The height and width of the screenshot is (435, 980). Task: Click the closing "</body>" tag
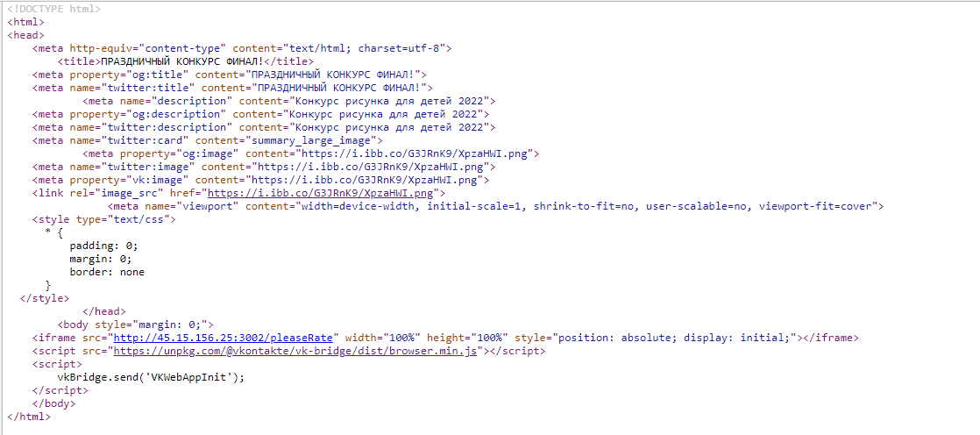point(54,403)
